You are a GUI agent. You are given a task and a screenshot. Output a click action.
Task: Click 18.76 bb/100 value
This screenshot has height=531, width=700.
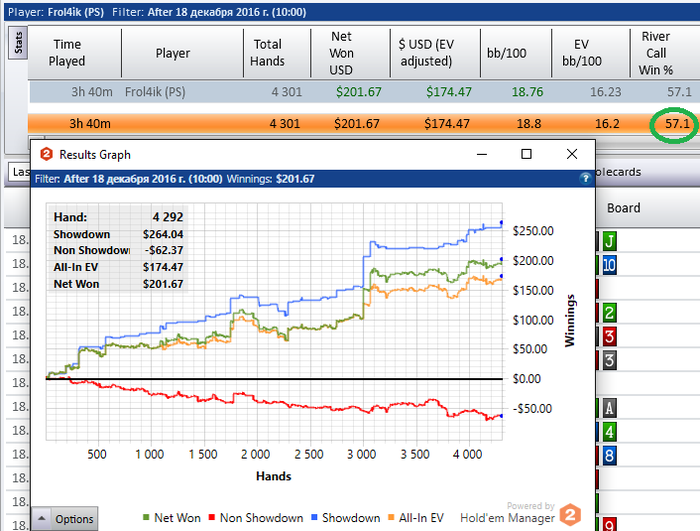[x=527, y=92]
